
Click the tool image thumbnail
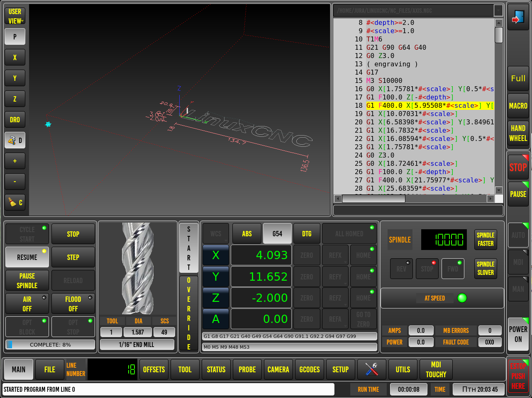tap(138, 269)
